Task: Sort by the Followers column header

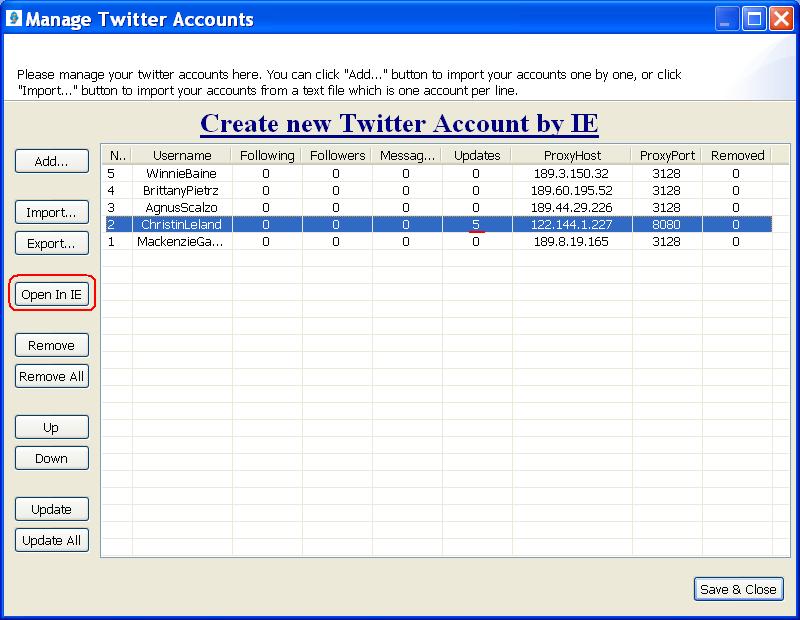Action: click(337, 155)
